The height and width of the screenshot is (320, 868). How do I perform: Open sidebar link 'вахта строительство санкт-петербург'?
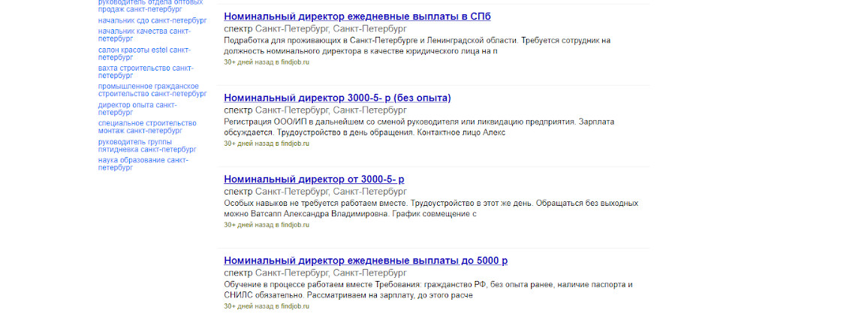coord(146,72)
